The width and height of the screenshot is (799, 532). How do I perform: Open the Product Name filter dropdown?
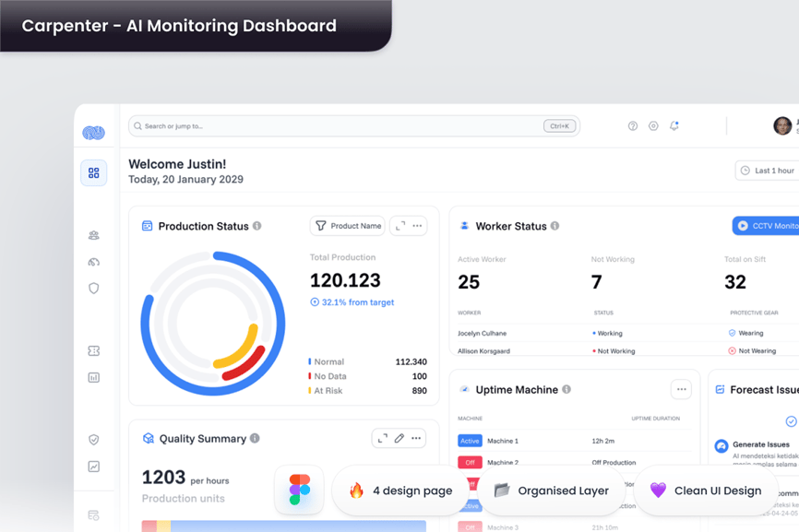pyautogui.click(x=348, y=226)
